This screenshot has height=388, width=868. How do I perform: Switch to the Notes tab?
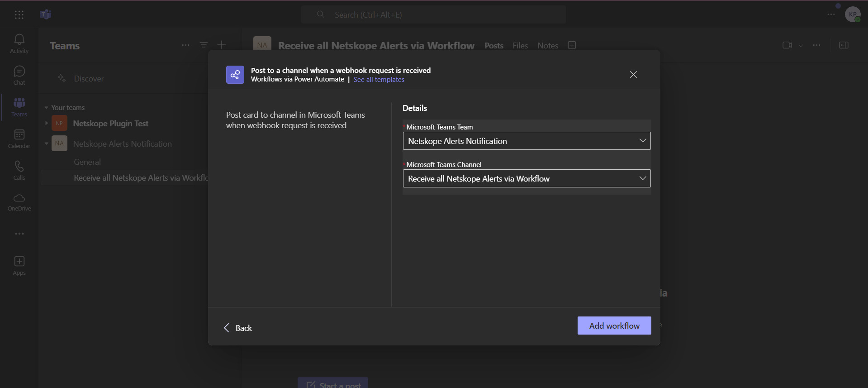click(548, 46)
